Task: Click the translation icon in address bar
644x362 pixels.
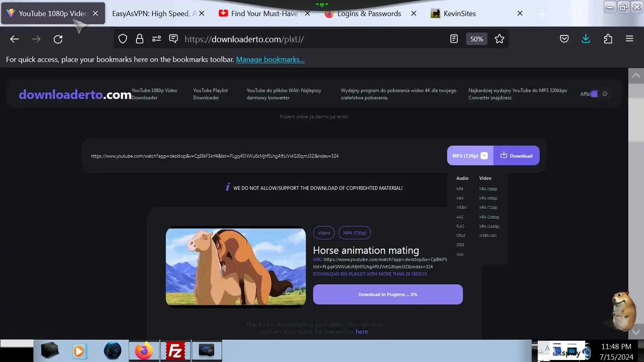Action: click(173, 39)
